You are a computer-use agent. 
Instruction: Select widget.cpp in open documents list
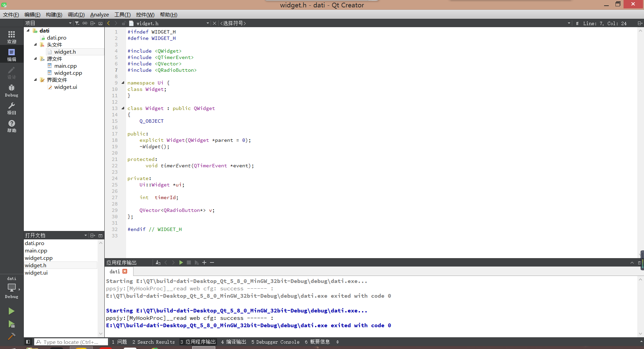coord(39,258)
